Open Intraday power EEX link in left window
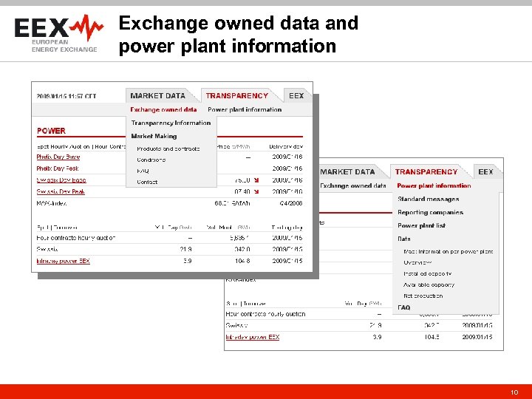This screenshot has height=399, width=532. click(63, 261)
